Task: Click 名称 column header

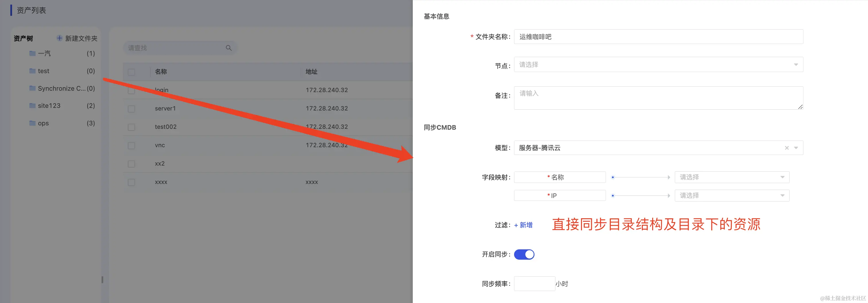Action: coord(161,71)
